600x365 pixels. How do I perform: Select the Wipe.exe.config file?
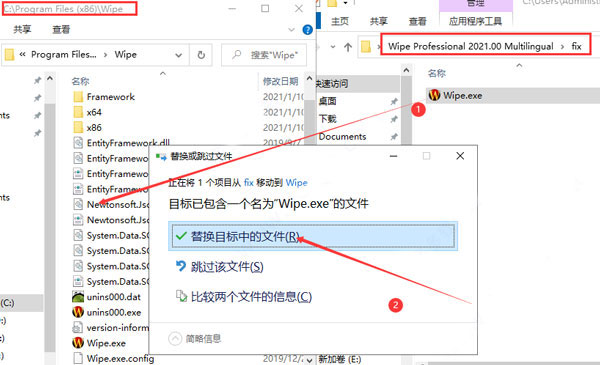pyautogui.click(x=114, y=358)
